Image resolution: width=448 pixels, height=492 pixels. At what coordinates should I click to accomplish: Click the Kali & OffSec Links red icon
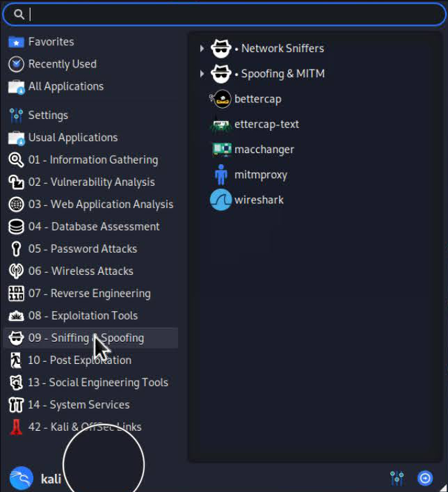coord(16,427)
